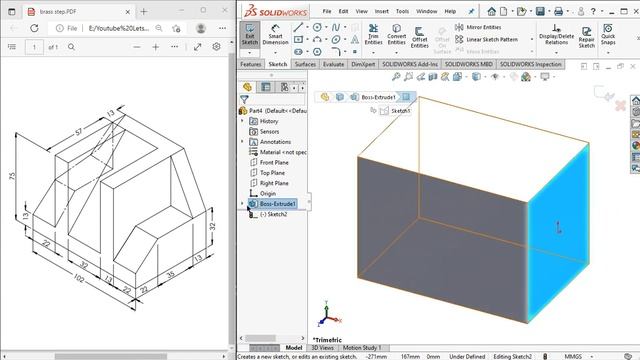Select the Corner Rectangle tool

(298, 40)
